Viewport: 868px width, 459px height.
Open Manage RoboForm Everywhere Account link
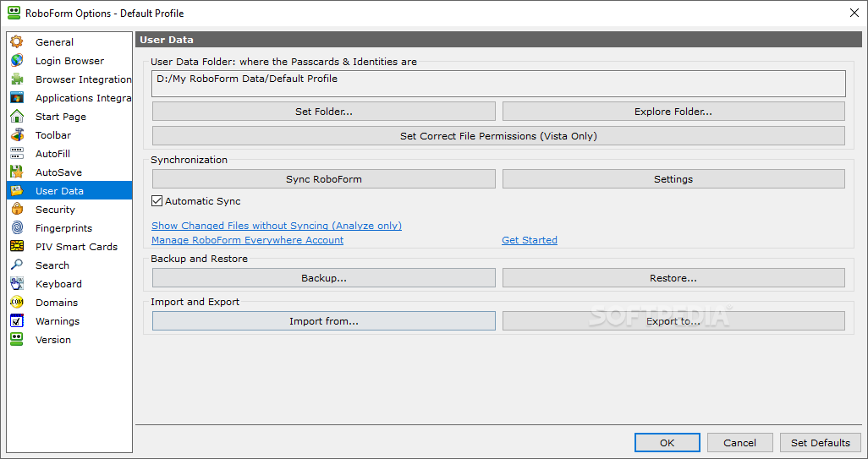pos(247,240)
